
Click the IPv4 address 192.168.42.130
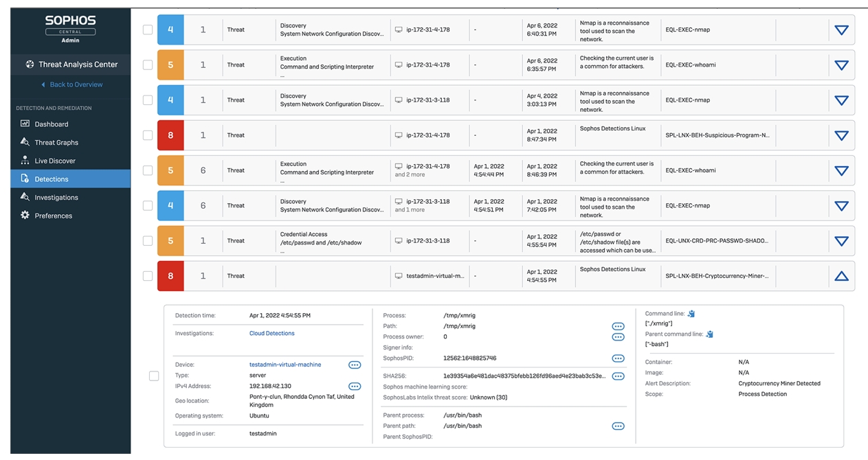[x=270, y=387]
